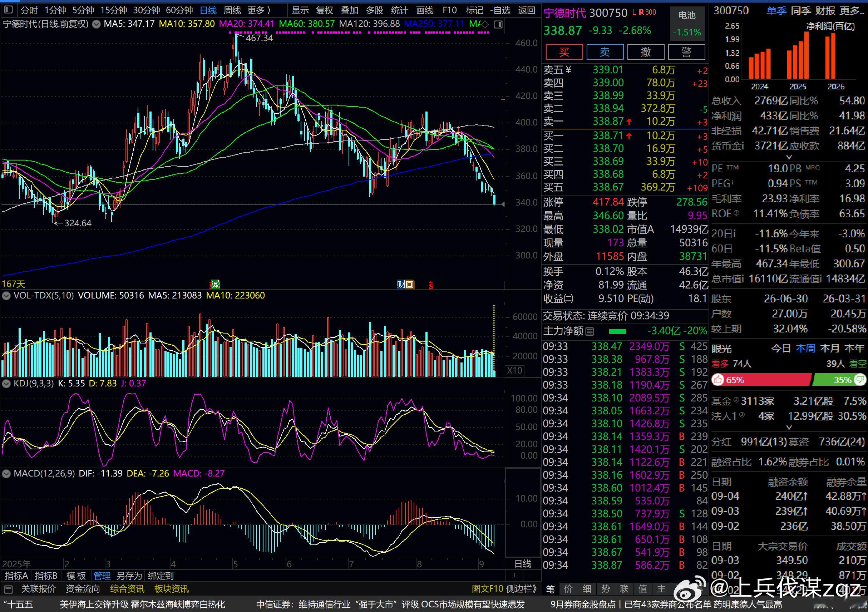Switch chart period to 5分钟
This screenshot has width=868, height=612.
[x=83, y=10]
